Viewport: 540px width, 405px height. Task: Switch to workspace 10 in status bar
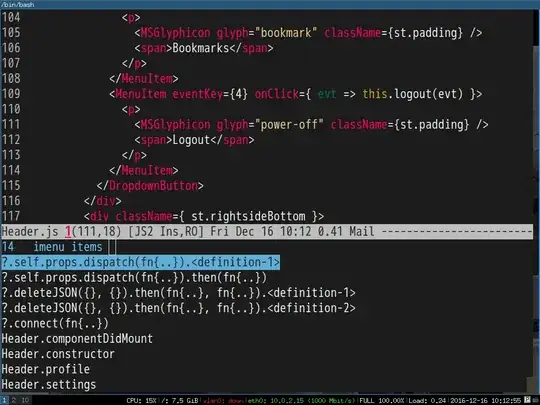pos(25,400)
